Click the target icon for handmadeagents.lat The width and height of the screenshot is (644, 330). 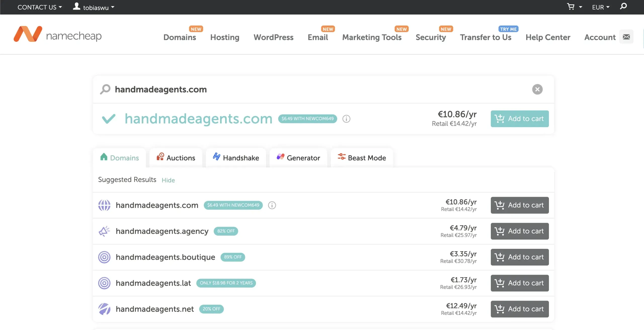(104, 283)
